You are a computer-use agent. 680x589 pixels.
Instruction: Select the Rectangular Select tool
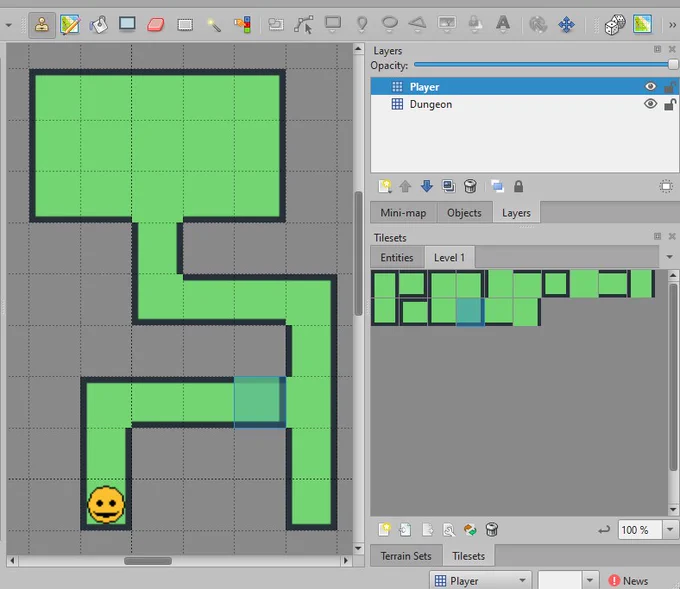(185, 25)
